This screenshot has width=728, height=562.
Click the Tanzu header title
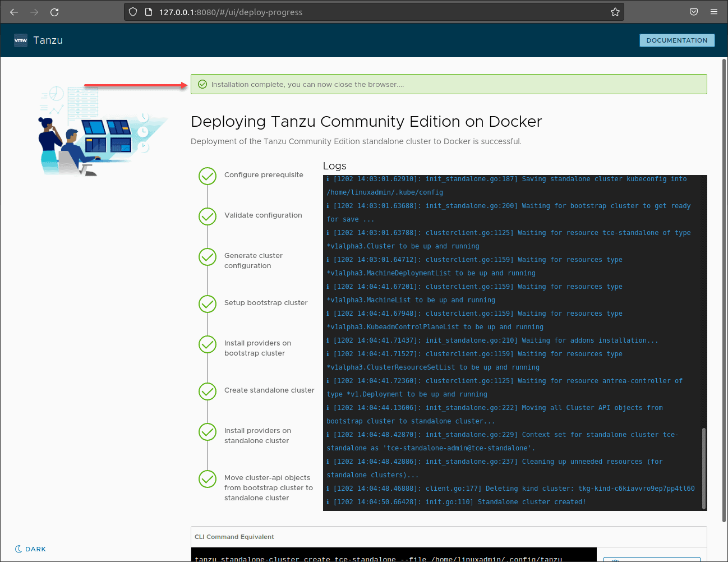point(48,40)
